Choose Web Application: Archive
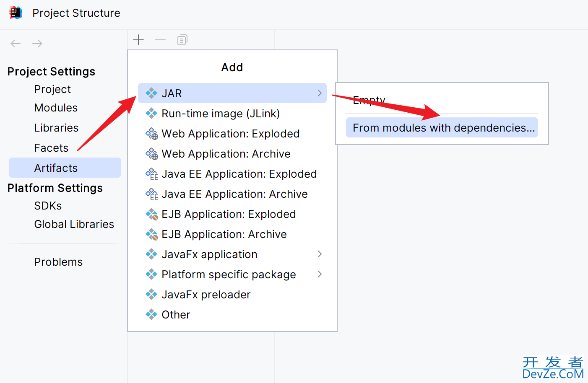The height and width of the screenshot is (383, 588). click(x=232, y=154)
